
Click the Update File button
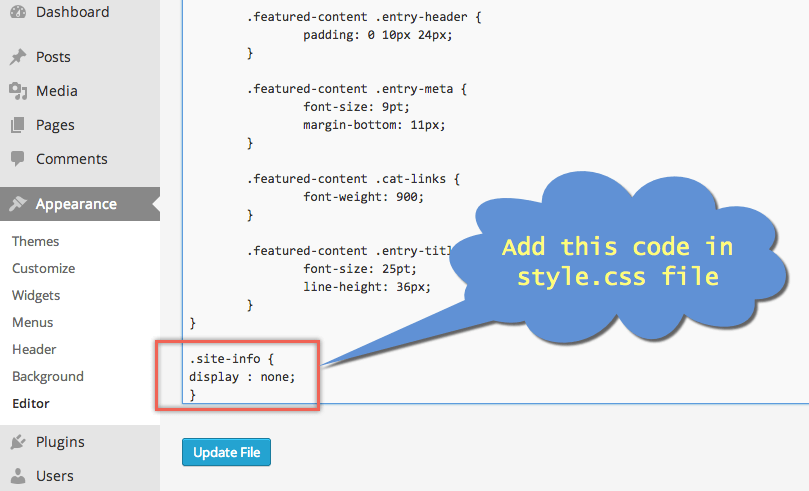coord(226,452)
